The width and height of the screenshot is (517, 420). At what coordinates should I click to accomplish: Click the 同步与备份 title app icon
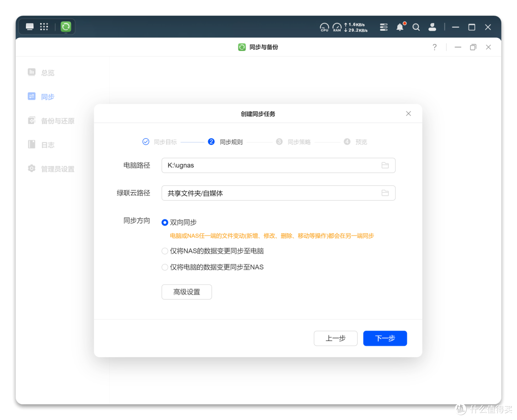(242, 47)
